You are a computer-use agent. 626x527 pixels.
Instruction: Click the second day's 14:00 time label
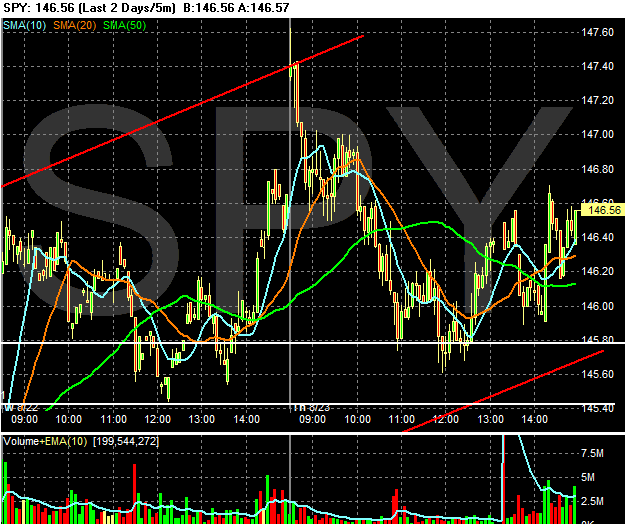tap(535, 420)
